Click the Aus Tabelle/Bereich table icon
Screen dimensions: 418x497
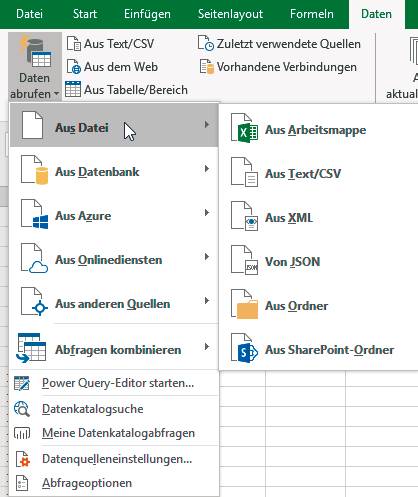pos(73,89)
